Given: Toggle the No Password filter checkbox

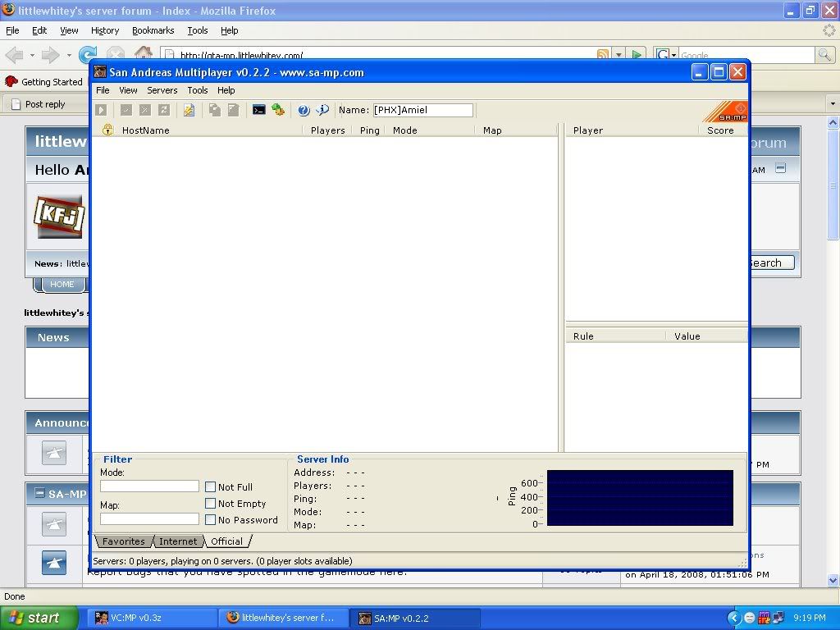Looking at the screenshot, I should coord(211,519).
